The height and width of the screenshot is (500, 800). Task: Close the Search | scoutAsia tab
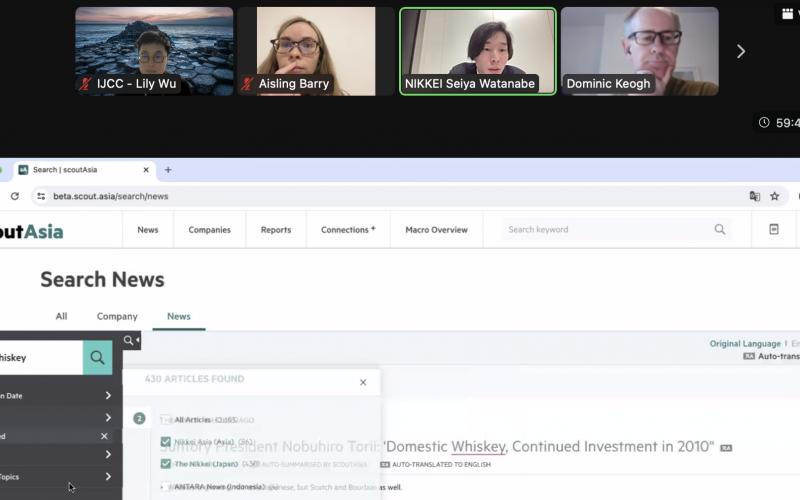pyautogui.click(x=146, y=170)
